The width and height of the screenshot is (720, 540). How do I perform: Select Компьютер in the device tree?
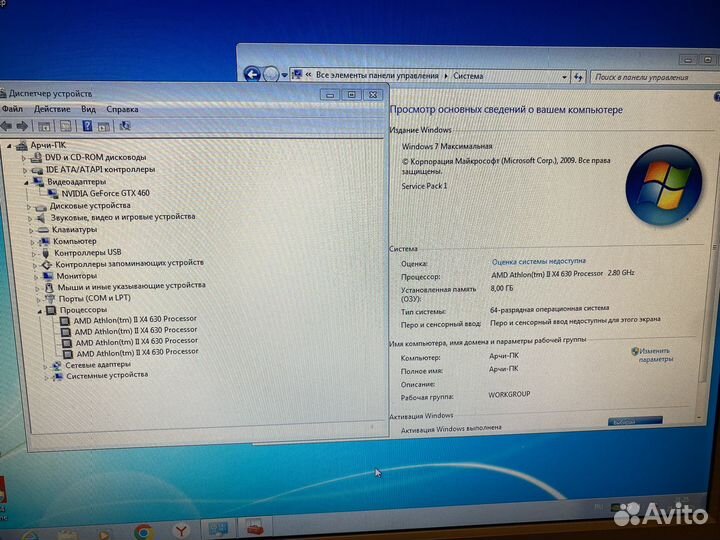coord(74,241)
